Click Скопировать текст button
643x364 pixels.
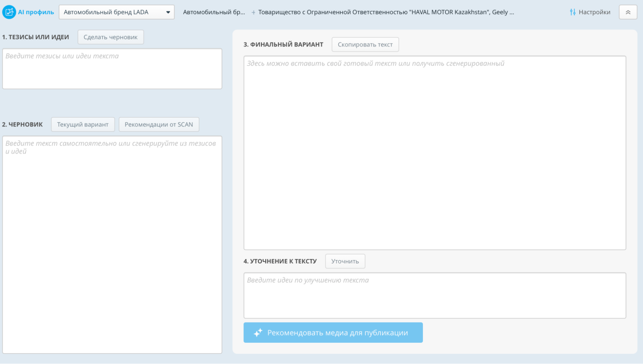[x=365, y=44]
